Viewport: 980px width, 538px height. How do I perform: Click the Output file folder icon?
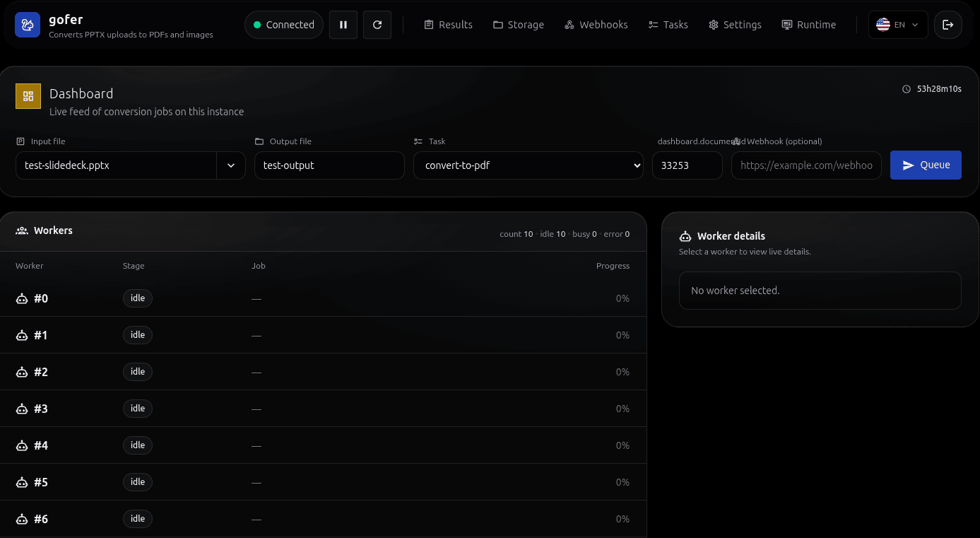pos(259,141)
